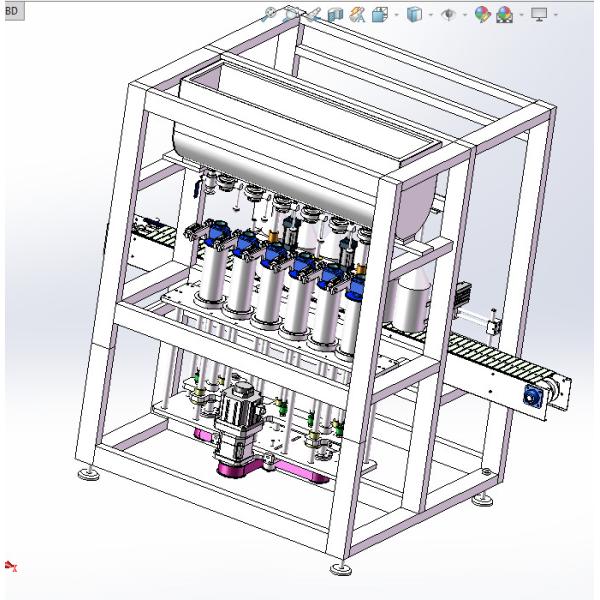This screenshot has height=600, width=600.
Task: Click the View Settings monitor icon
Action: pos(540,15)
